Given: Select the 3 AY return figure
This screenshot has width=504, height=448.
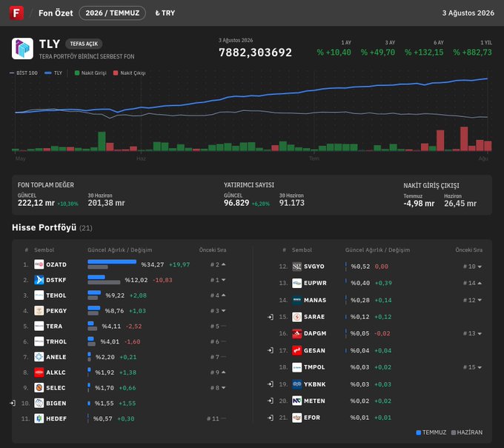Looking at the screenshot, I should [x=378, y=53].
